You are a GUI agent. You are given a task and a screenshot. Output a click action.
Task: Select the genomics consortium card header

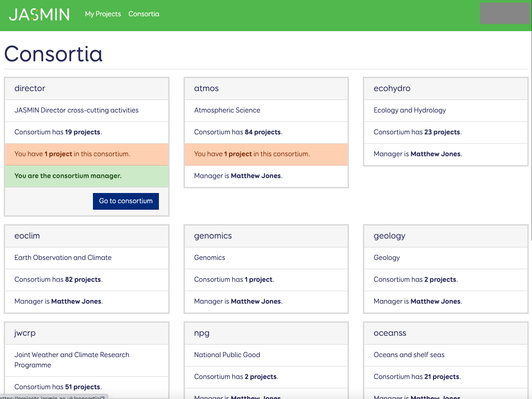266,236
